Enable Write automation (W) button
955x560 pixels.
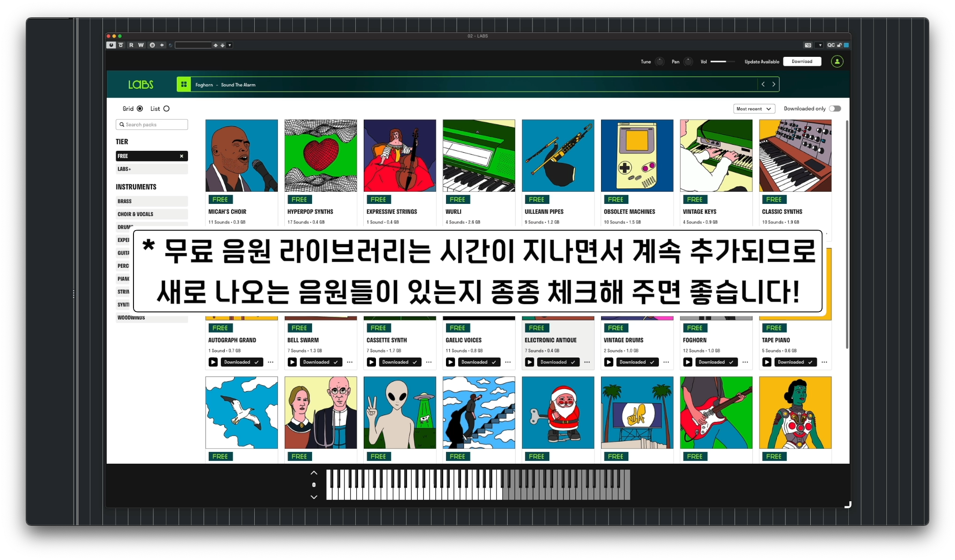tap(141, 45)
